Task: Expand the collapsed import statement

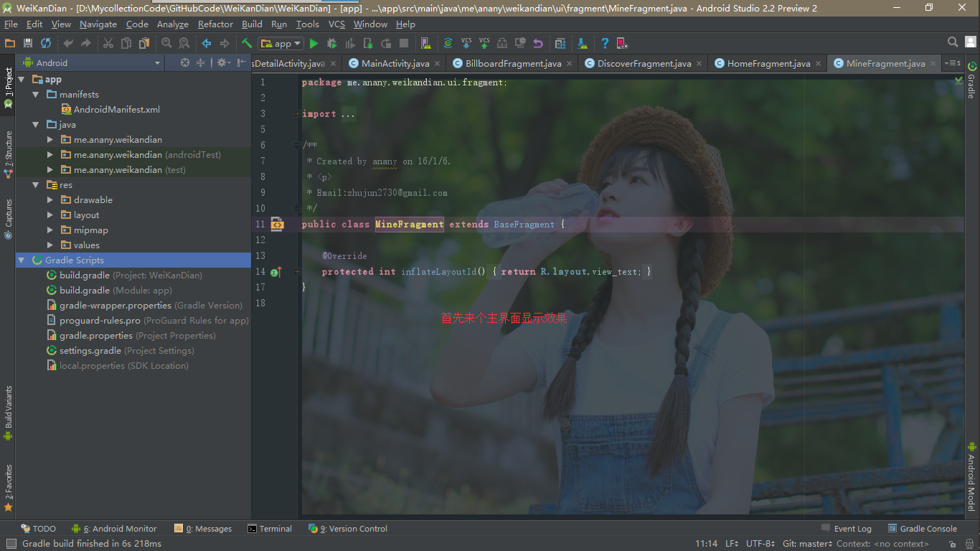Action: coord(298,114)
